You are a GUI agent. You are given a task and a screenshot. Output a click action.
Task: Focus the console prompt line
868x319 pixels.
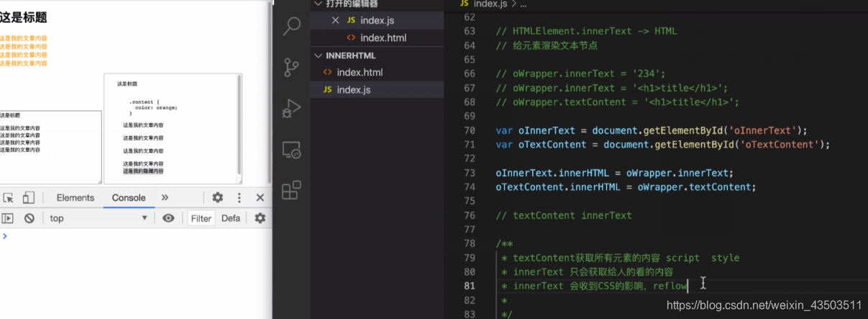click(137, 236)
